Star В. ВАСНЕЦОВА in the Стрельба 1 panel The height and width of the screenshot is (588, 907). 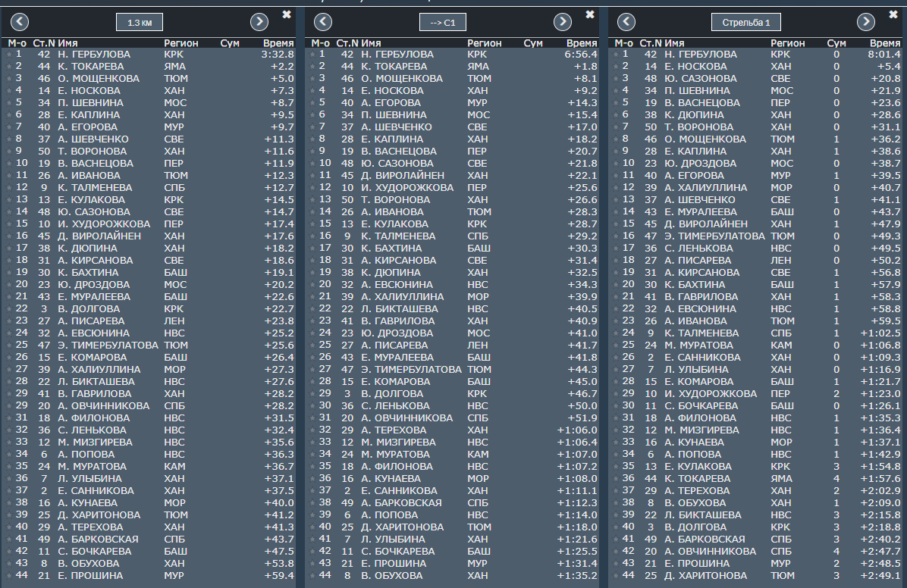(616, 103)
